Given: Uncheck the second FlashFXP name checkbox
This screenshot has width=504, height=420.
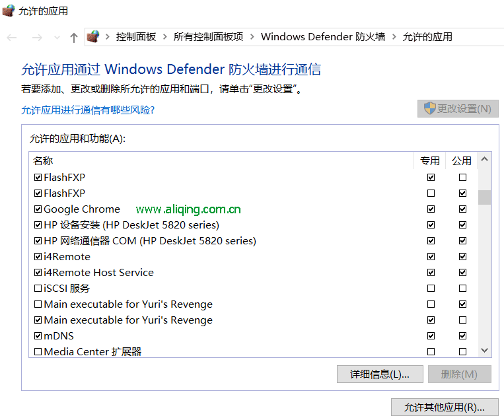Looking at the screenshot, I should [x=38, y=193].
